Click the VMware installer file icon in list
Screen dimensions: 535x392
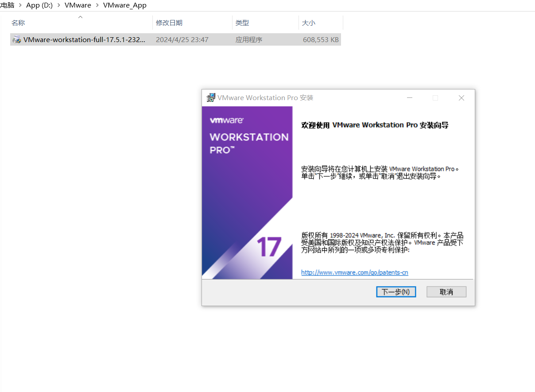tap(17, 39)
